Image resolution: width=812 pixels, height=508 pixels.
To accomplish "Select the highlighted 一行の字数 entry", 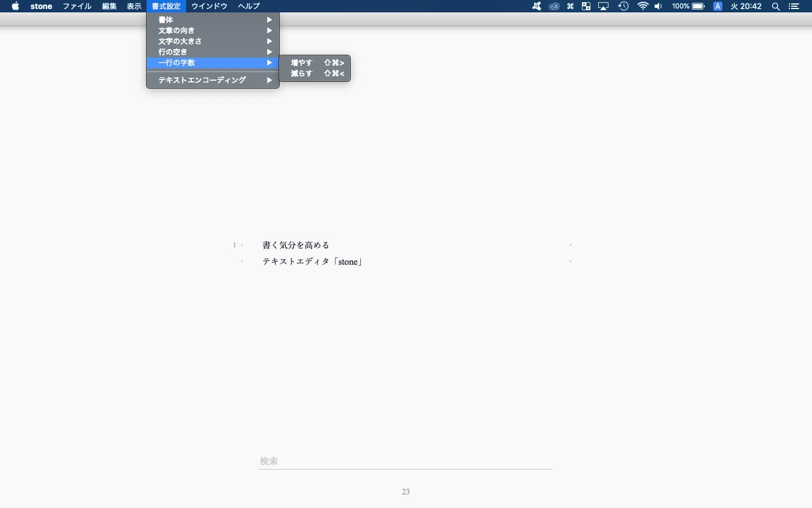I will 213,63.
